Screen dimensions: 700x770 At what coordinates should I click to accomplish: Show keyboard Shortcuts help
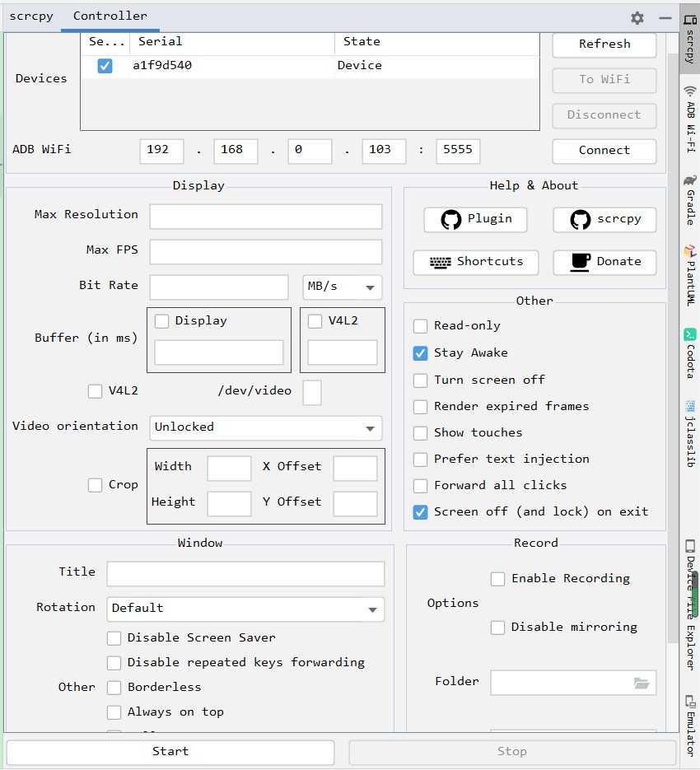click(x=475, y=262)
